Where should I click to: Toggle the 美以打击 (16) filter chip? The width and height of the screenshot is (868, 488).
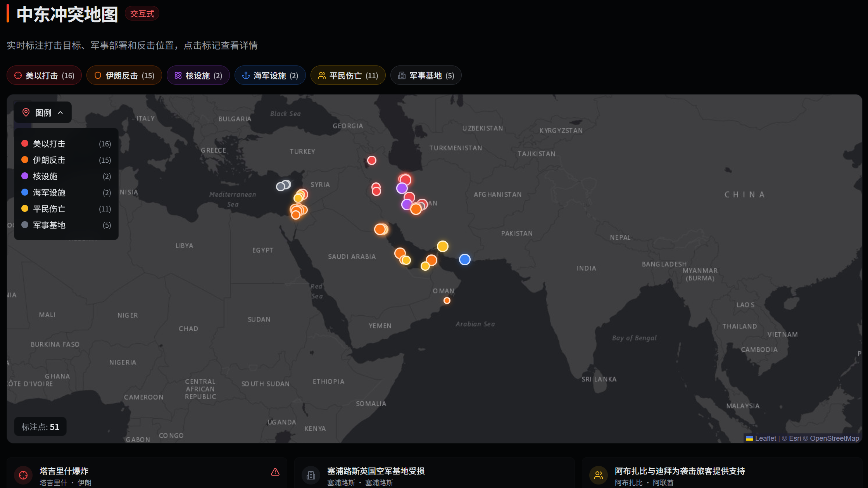point(44,76)
